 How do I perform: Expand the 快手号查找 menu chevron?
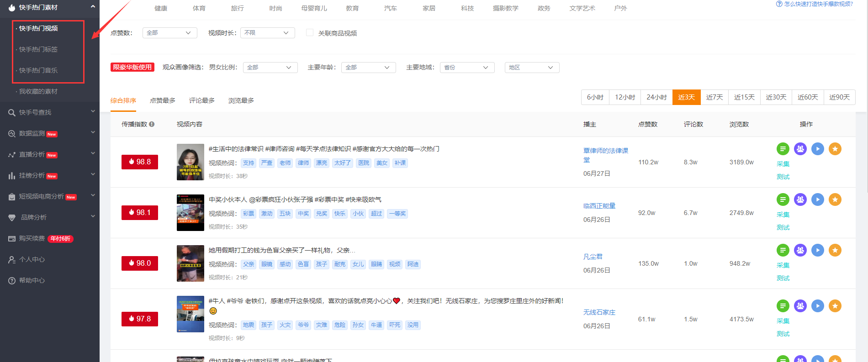[x=93, y=111]
